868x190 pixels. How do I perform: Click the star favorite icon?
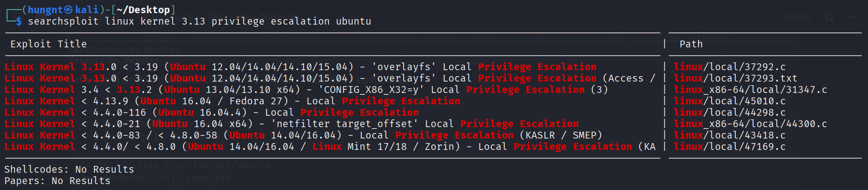[x=829, y=17]
